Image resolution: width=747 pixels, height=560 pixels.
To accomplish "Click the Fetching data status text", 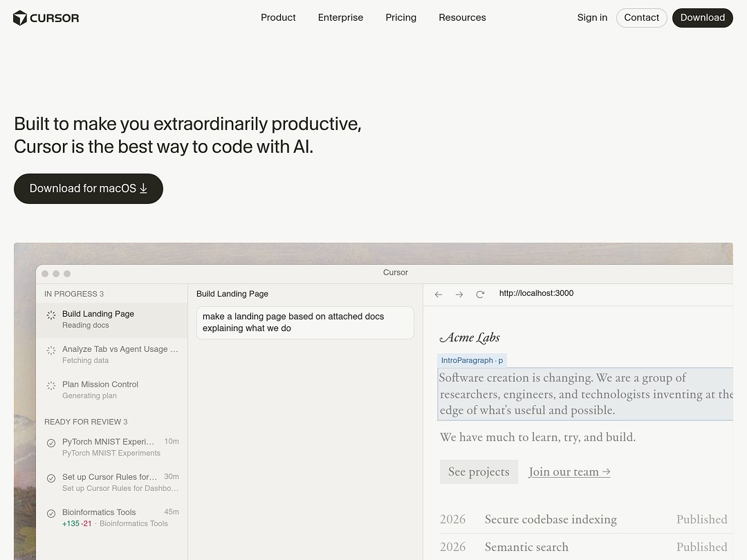I will point(85,360).
